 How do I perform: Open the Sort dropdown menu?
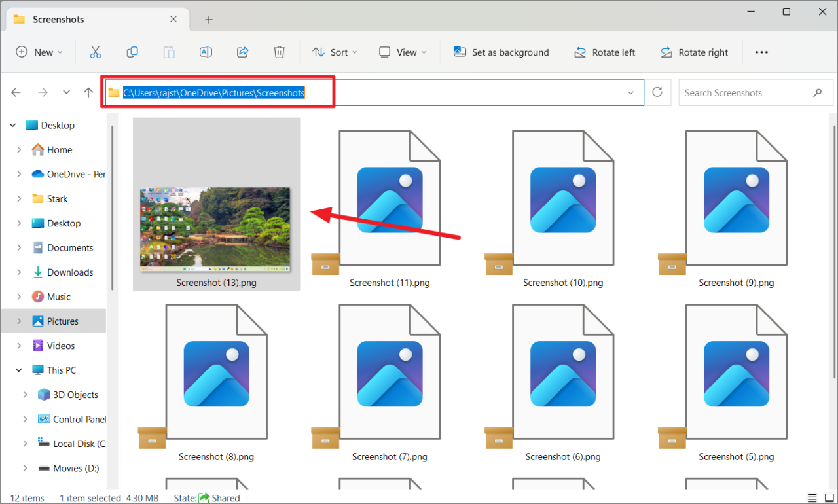pos(335,52)
